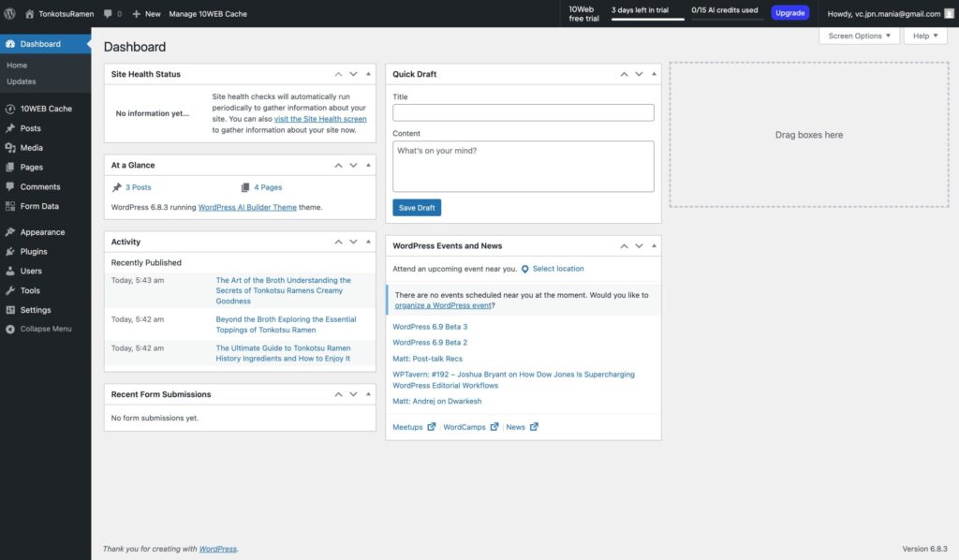Collapse the Quick Draft panel
This screenshot has height=560, width=959.
[x=654, y=74]
